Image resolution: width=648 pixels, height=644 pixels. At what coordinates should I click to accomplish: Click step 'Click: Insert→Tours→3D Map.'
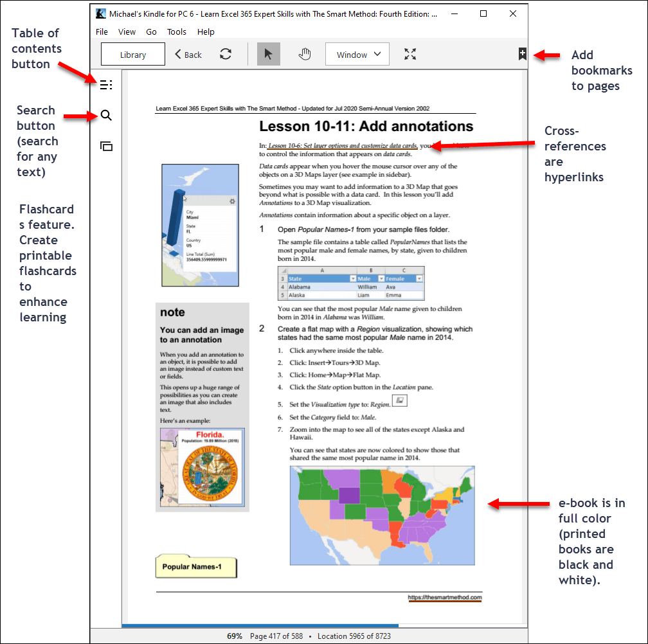[335, 362]
